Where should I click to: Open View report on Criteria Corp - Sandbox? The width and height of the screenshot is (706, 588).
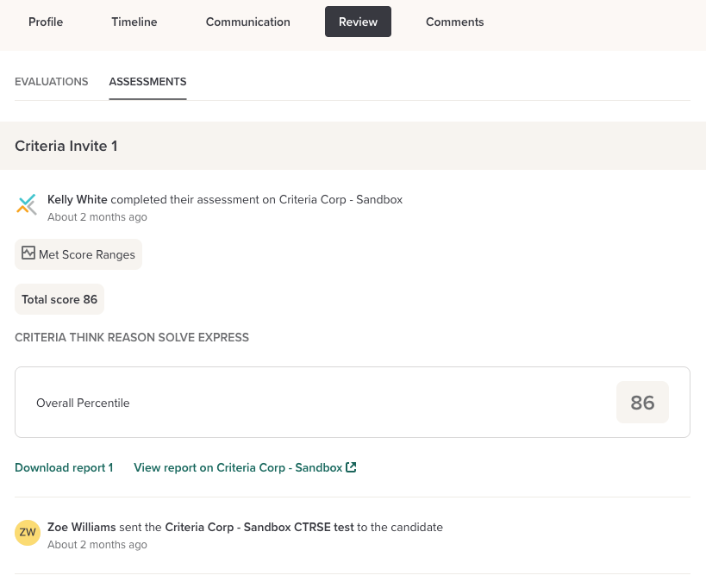pyautogui.click(x=238, y=467)
